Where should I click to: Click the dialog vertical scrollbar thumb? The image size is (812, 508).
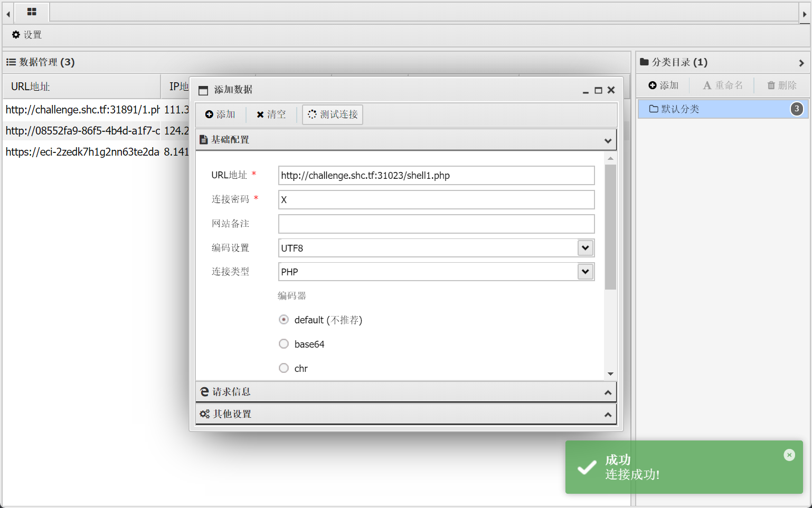[x=610, y=227]
